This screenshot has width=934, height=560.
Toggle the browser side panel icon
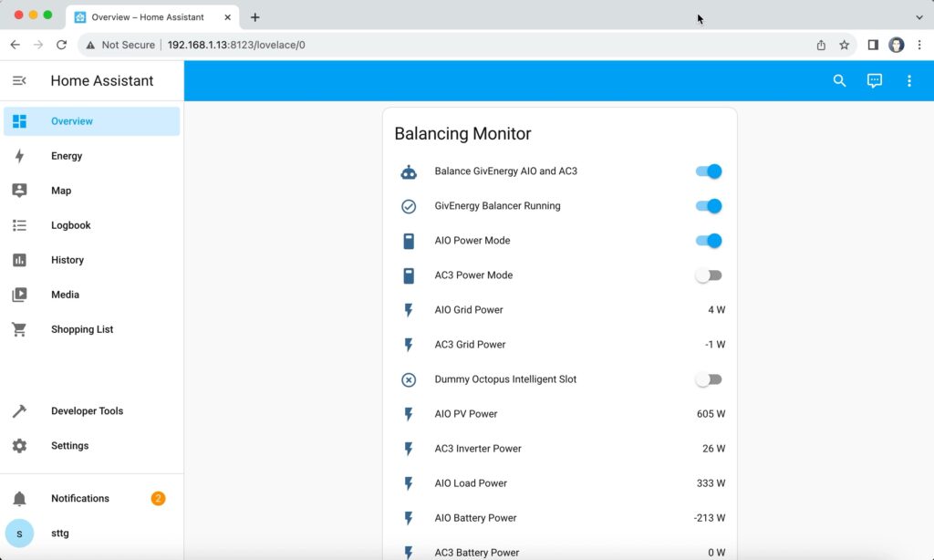873,45
